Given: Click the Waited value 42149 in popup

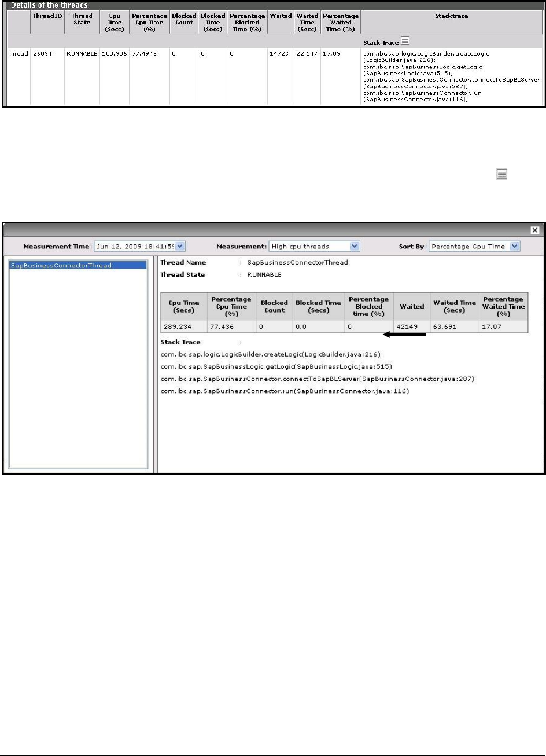Looking at the screenshot, I should (407, 327).
